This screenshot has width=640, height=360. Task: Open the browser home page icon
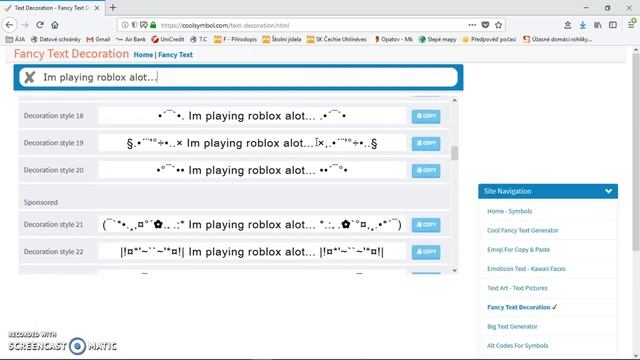coord(55,25)
